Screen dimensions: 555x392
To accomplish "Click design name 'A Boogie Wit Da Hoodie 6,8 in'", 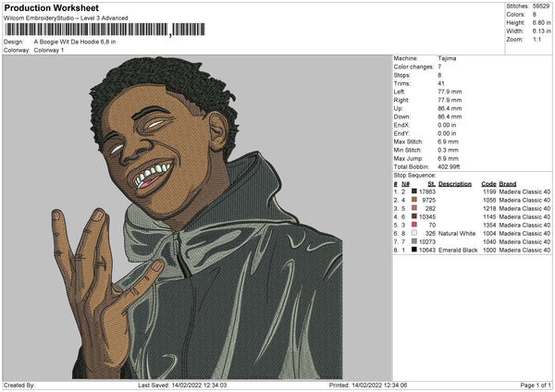I will 75,42.
